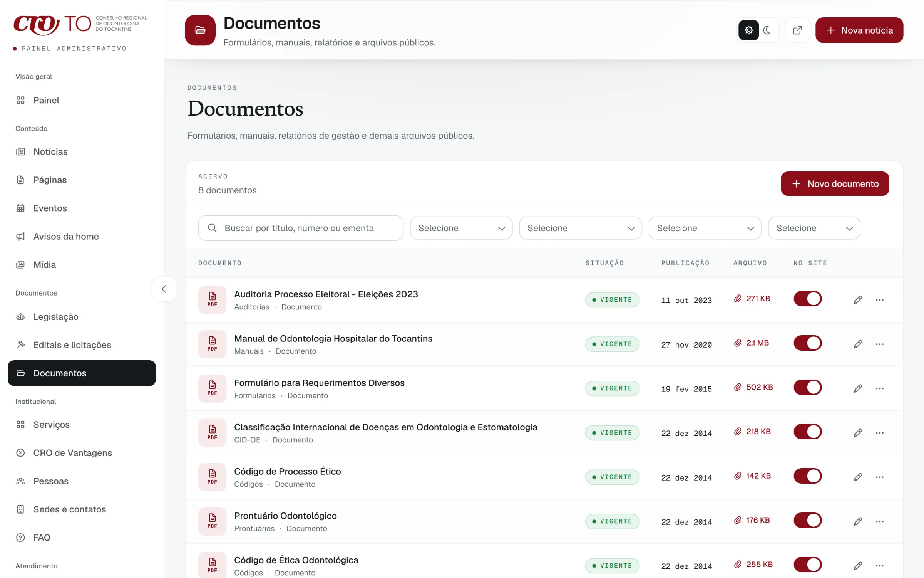
Task: Click the 502 KB file link
Action: 753,387
